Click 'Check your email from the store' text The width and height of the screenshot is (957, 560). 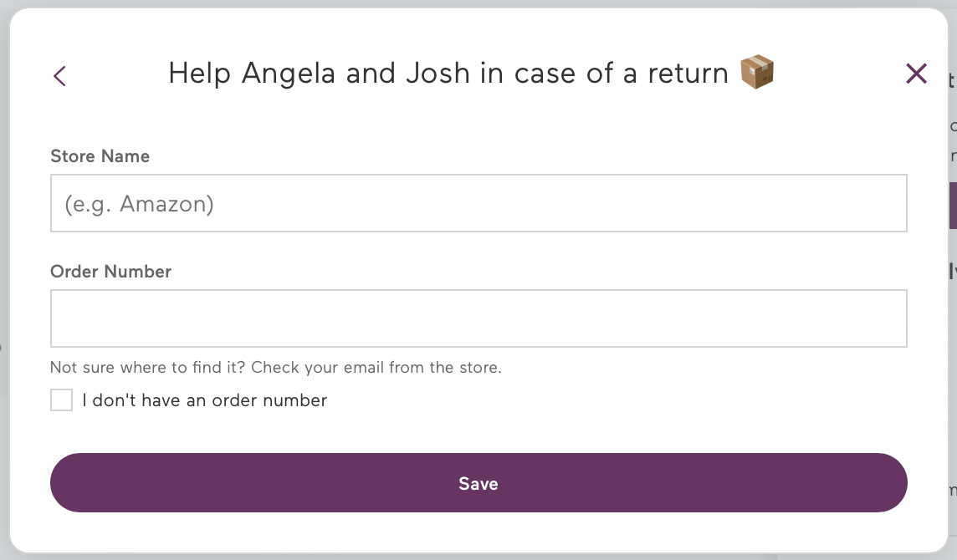[376, 367]
